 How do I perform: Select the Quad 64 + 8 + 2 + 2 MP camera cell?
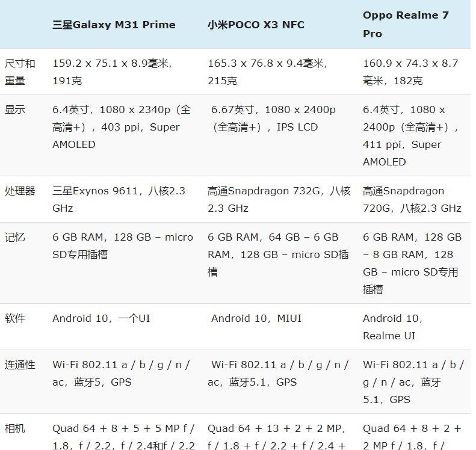tap(412, 437)
